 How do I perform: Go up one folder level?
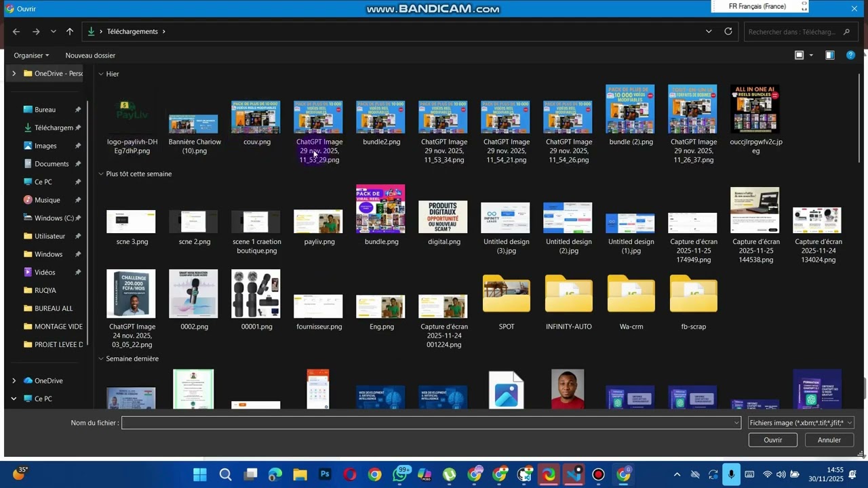tap(69, 32)
